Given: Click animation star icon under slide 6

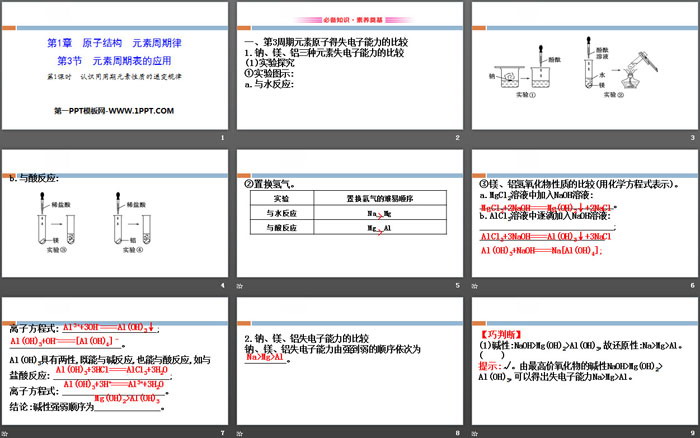Looking at the screenshot, I should [475, 286].
